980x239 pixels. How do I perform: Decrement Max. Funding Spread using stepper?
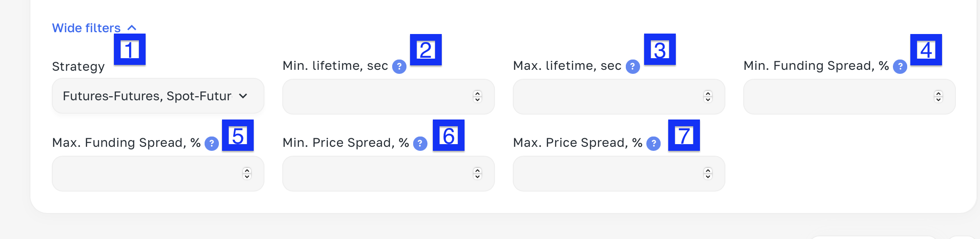[x=247, y=177]
